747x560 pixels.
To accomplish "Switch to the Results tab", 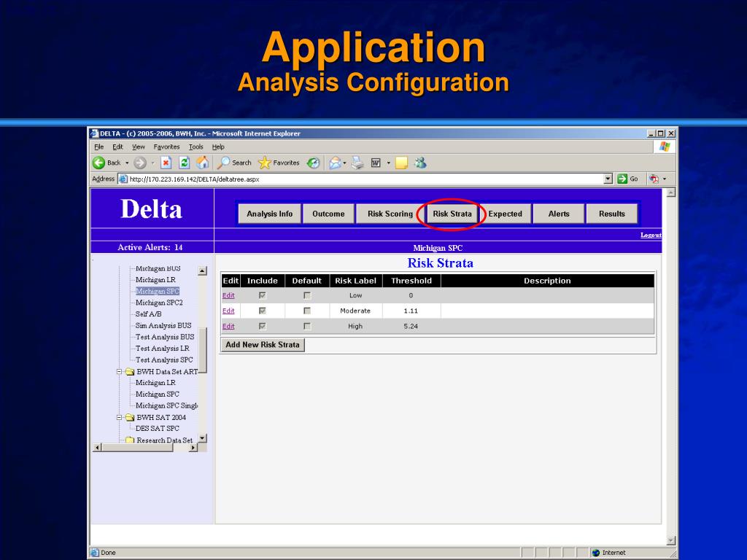I will pyautogui.click(x=612, y=214).
